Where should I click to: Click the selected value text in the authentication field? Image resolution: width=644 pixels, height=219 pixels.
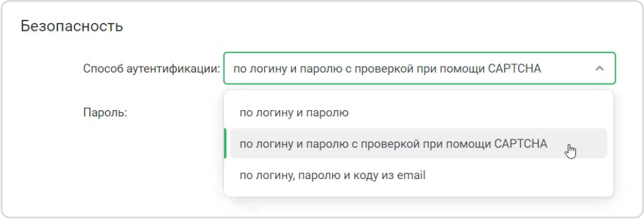coord(387,69)
